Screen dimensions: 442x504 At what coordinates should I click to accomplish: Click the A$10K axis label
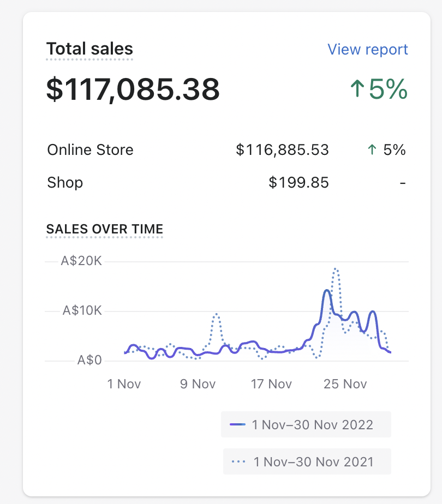click(x=82, y=311)
